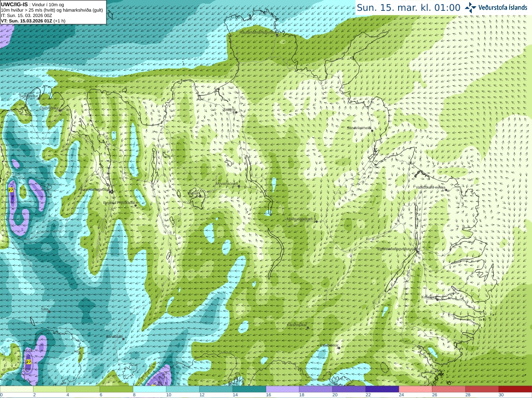
Task: Select the Ásbyrgi station label
Action: 229,110
